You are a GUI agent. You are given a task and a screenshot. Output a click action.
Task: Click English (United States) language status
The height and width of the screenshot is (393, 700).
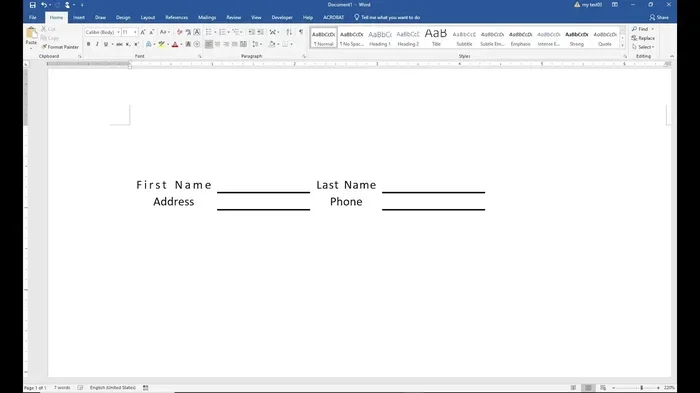(x=112, y=388)
